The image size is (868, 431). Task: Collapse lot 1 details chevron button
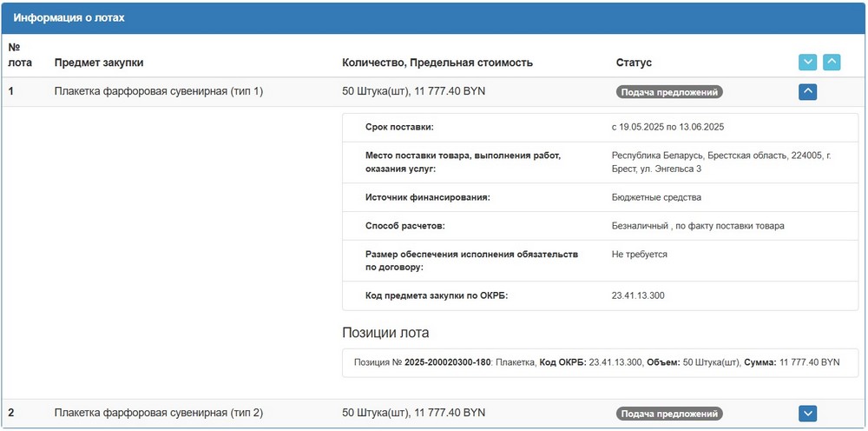tap(807, 91)
